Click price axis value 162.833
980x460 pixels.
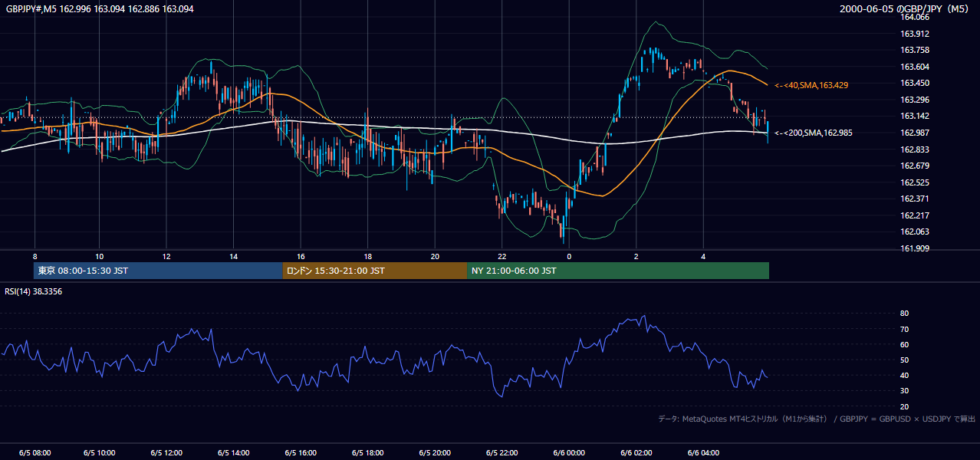914,149
